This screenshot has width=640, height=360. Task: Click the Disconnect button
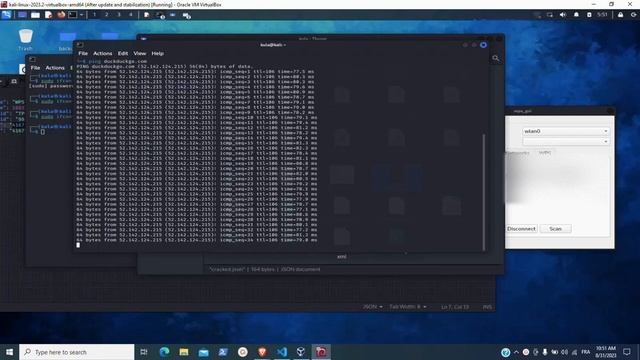click(521, 229)
